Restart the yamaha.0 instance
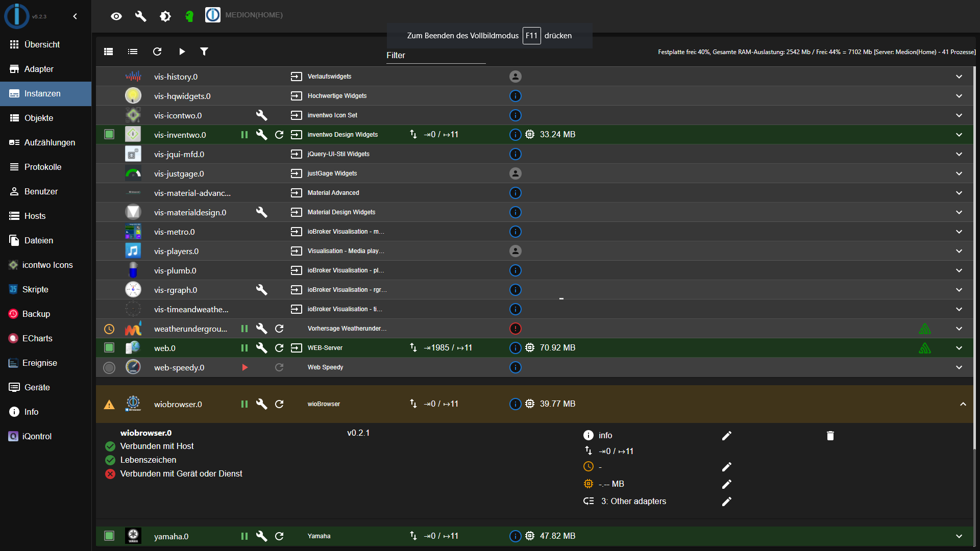Viewport: 980px width, 551px height. tap(279, 536)
